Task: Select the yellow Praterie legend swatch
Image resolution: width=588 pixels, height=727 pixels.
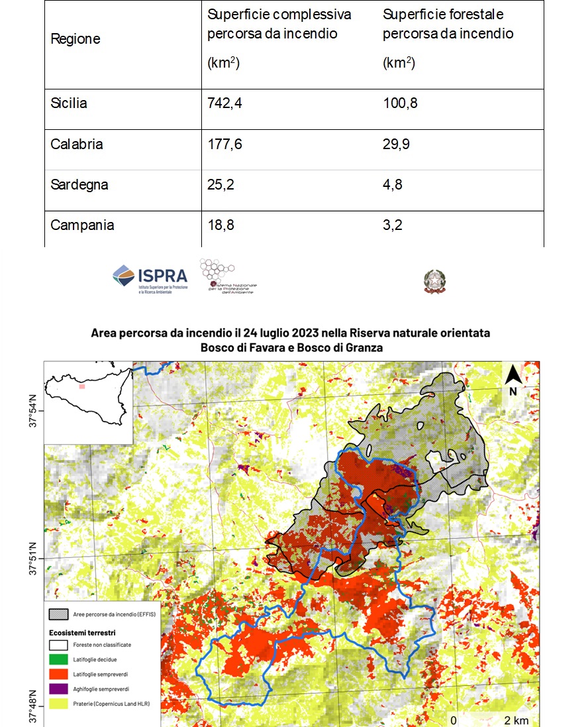Action: [x=58, y=704]
